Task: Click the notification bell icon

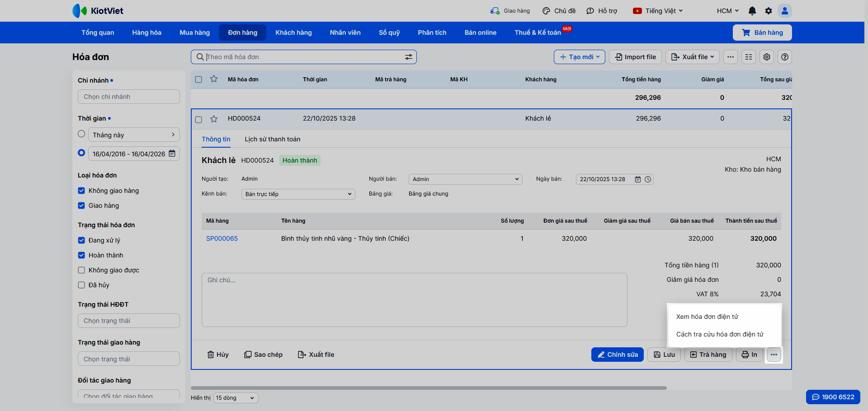Action: tap(752, 11)
